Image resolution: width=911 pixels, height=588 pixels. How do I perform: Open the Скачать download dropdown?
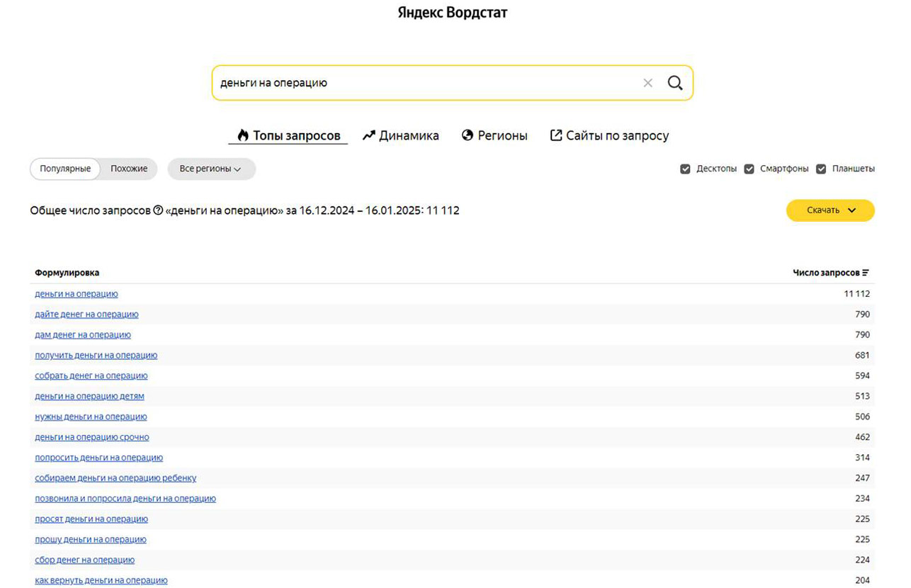click(830, 210)
